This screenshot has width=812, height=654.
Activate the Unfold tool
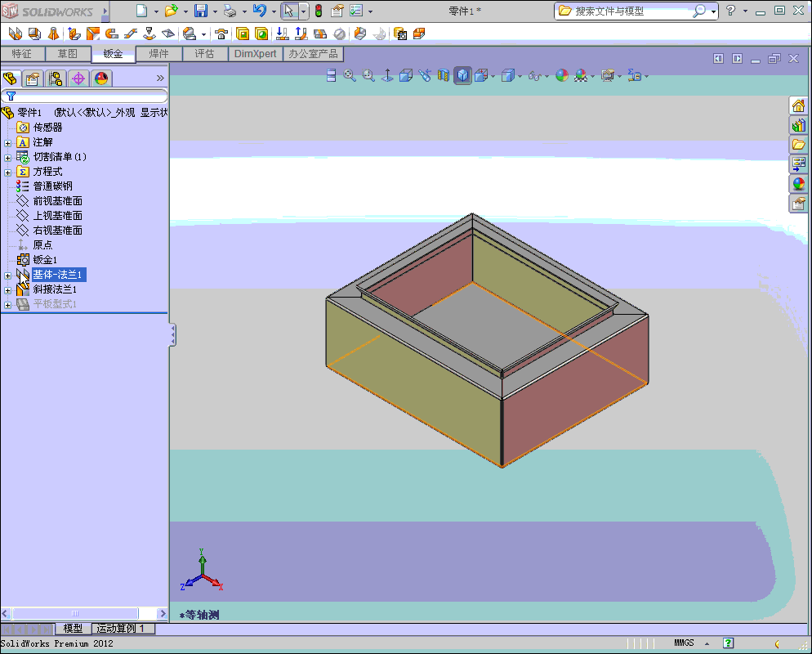click(282, 34)
